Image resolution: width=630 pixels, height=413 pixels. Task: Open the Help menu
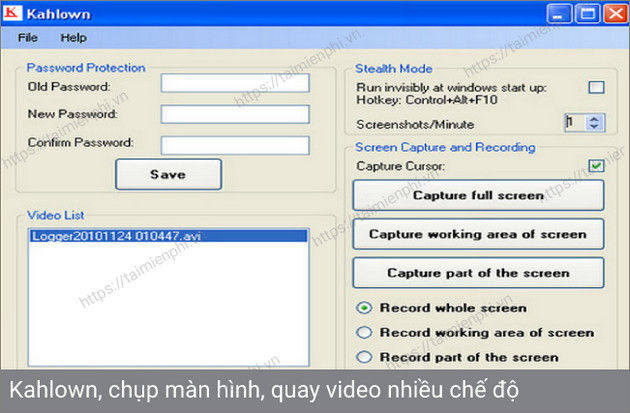pos(73,38)
